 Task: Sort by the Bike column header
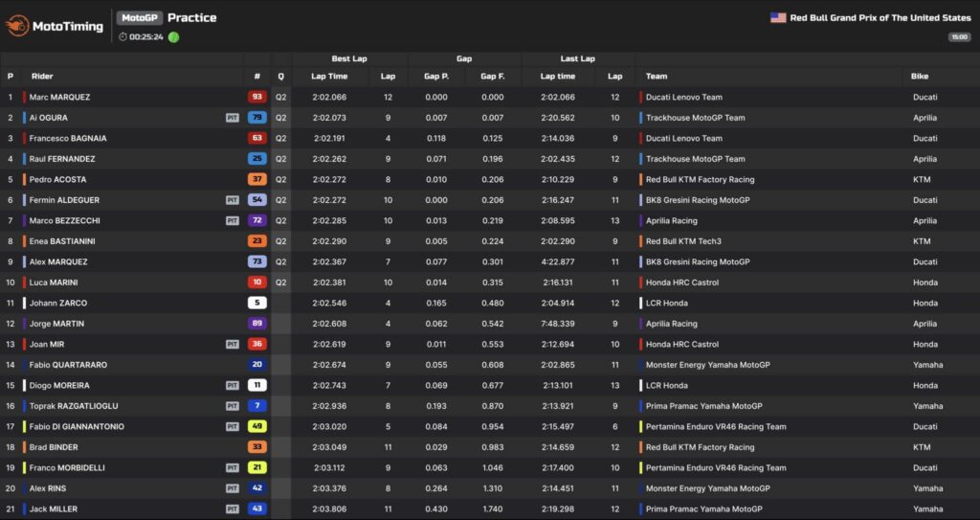tap(920, 77)
